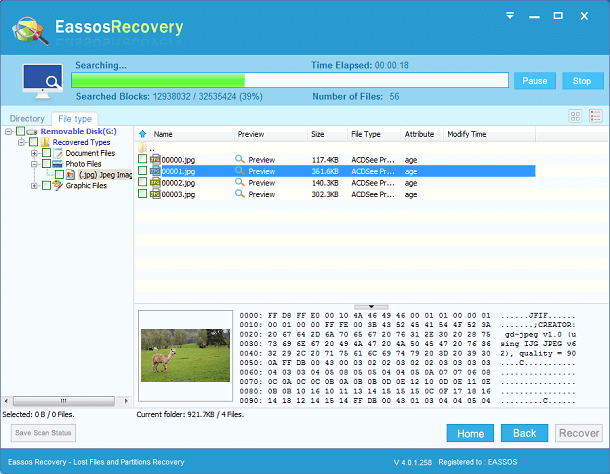
Task: Sort by the File Type column header
Action: [x=374, y=134]
